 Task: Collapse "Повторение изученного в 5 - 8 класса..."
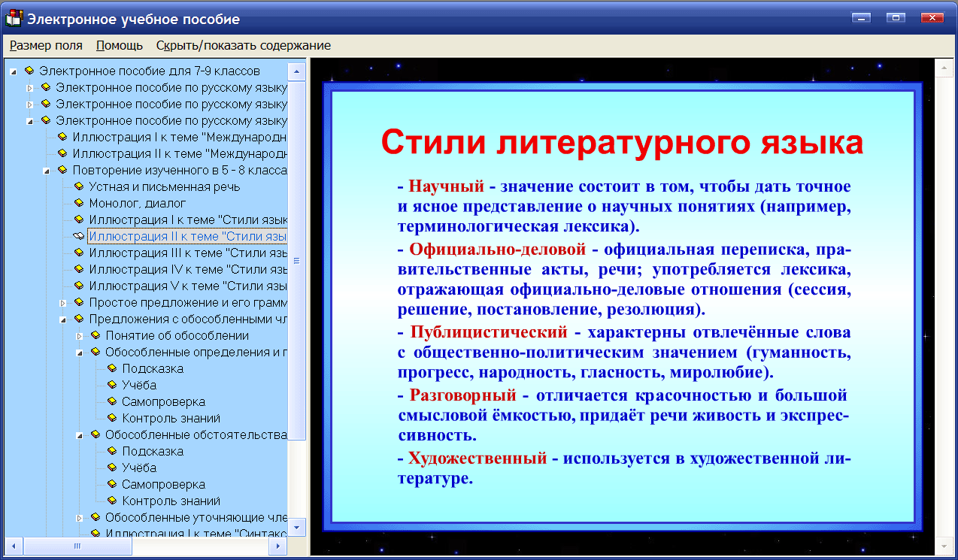pos(47,170)
